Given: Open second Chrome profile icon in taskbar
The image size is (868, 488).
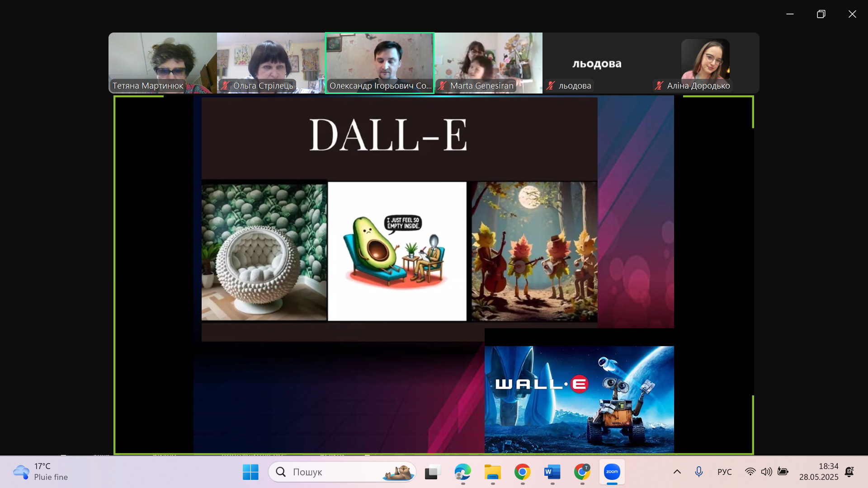Looking at the screenshot, I should (582, 472).
